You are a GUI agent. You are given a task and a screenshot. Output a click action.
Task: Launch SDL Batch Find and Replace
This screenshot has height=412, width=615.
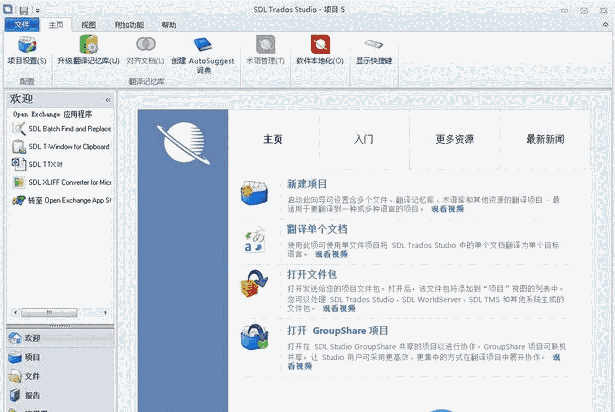61,129
